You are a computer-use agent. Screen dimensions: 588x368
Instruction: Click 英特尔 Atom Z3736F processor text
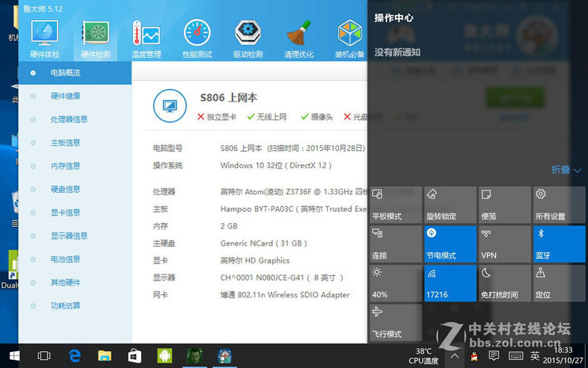293,192
